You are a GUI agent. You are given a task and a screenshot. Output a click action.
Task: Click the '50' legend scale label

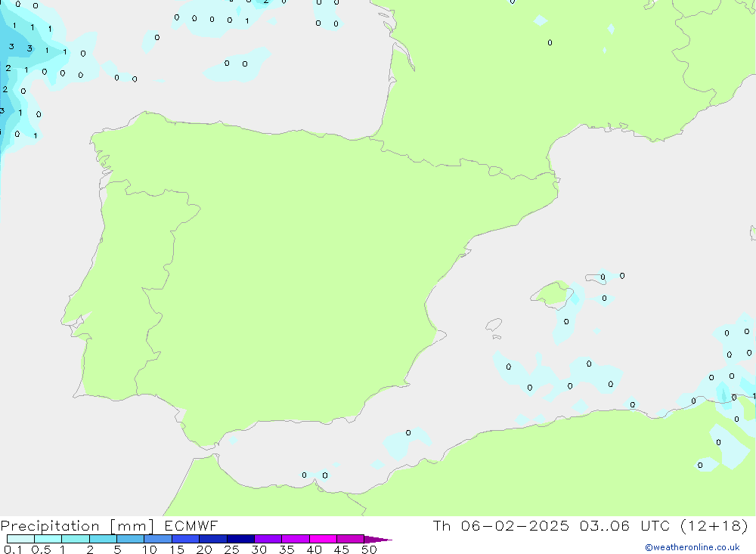[370, 549]
